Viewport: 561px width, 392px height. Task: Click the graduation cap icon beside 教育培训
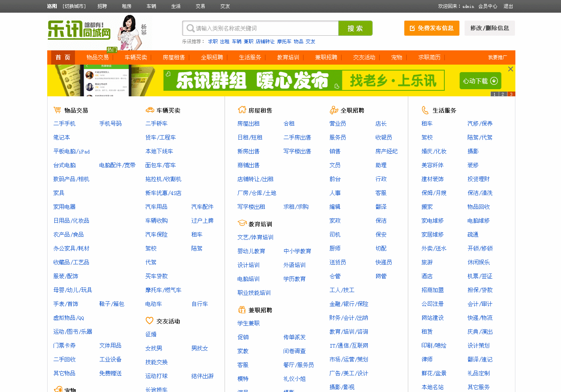coord(242,224)
